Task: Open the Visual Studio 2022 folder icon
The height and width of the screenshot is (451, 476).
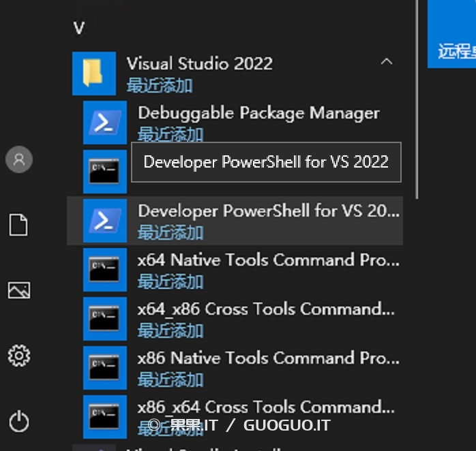Action: click(x=94, y=74)
